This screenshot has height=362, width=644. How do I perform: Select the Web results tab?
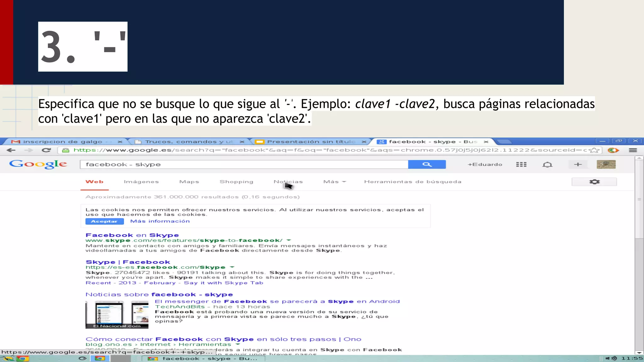coord(94,182)
